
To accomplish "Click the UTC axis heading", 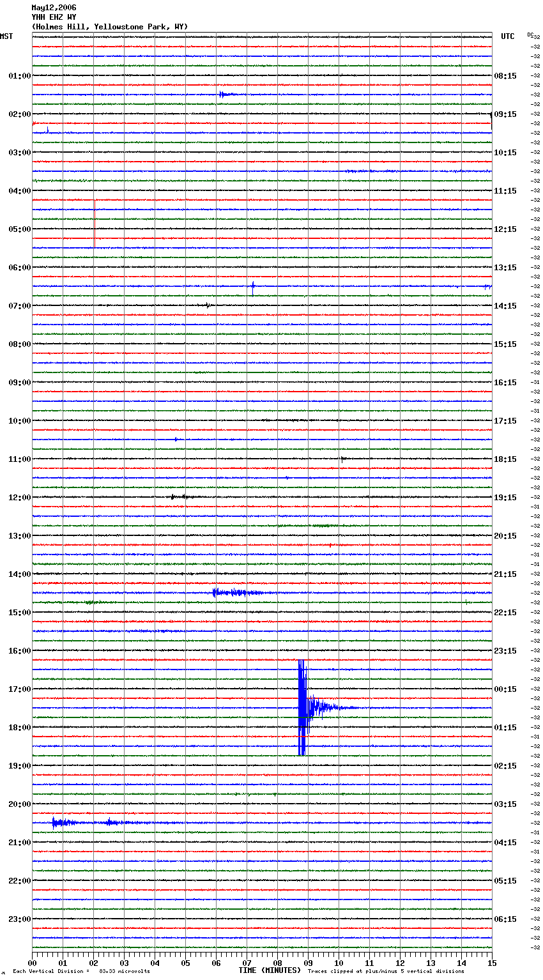I will point(508,36).
